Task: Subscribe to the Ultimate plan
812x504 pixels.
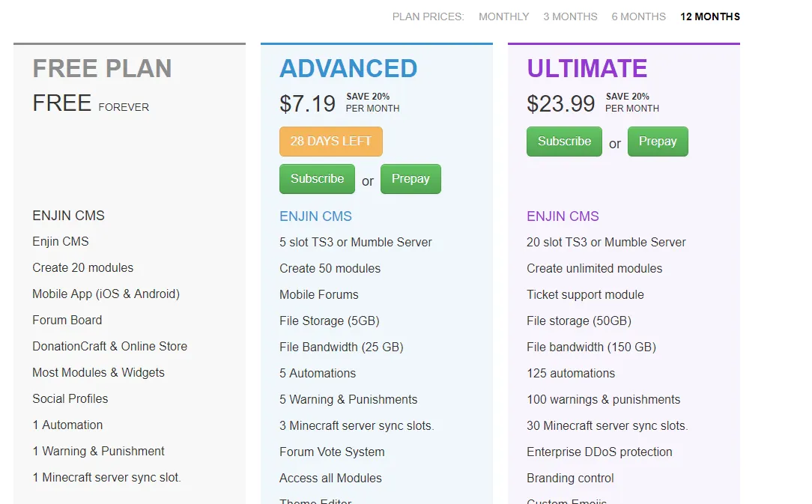Action: [x=564, y=142]
